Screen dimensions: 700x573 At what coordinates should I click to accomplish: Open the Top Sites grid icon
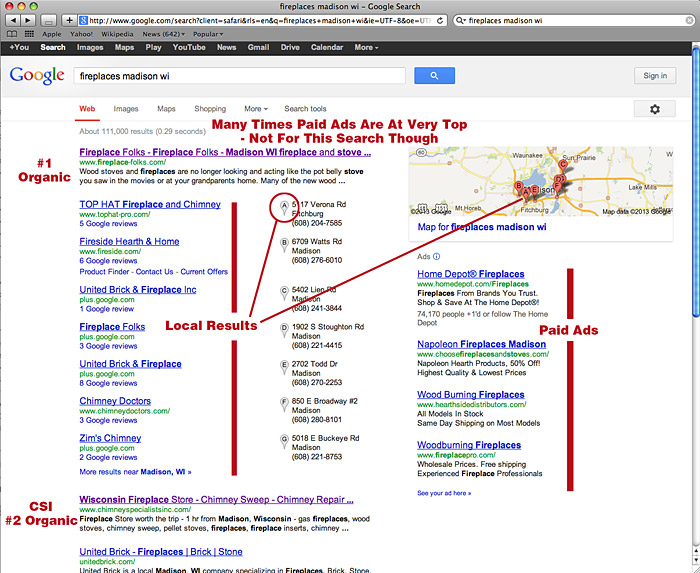[29, 34]
